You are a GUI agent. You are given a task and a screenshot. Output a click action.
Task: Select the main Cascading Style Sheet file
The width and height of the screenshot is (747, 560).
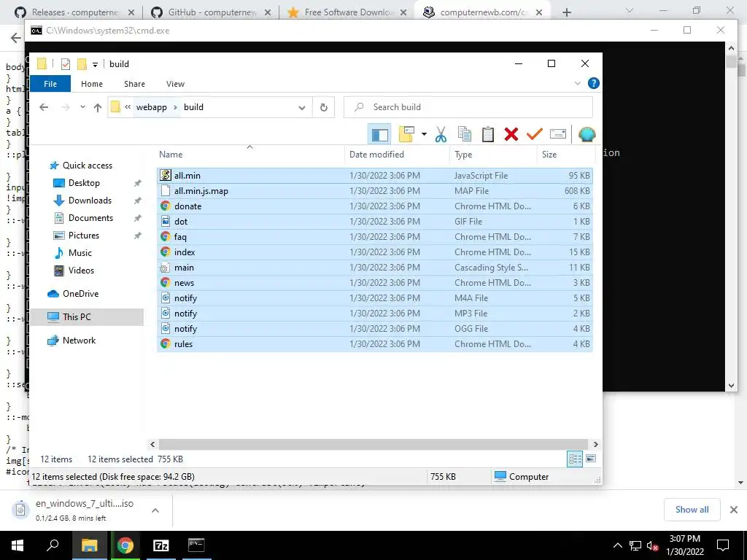coord(374,268)
